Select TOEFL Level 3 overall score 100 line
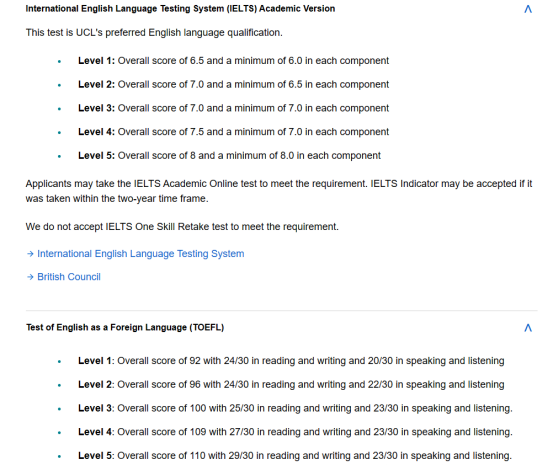 pyautogui.click(x=295, y=408)
